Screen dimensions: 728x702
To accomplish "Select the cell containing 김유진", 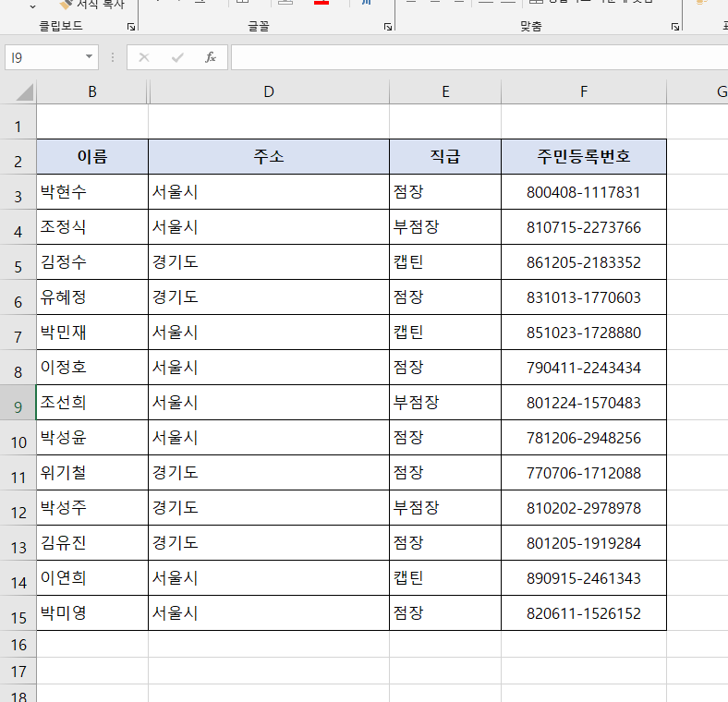I will (x=92, y=543).
